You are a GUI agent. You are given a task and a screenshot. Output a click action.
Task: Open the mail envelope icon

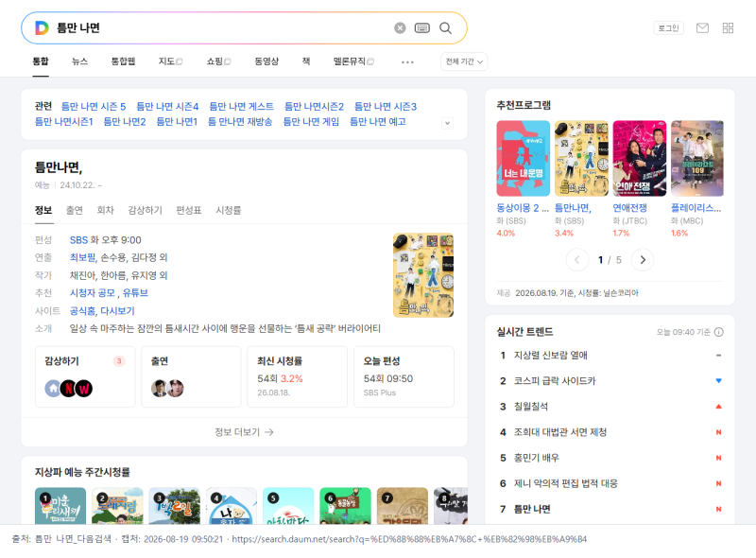pyautogui.click(x=702, y=28)
